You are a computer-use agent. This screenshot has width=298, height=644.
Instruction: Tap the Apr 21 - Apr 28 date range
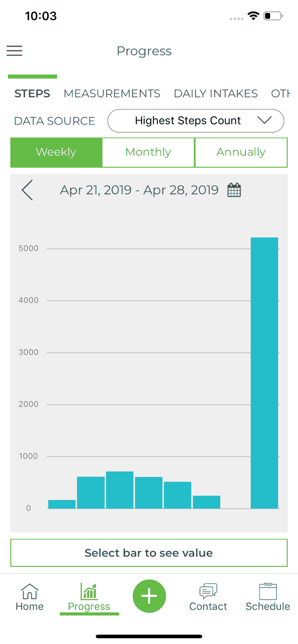point(139,190)
